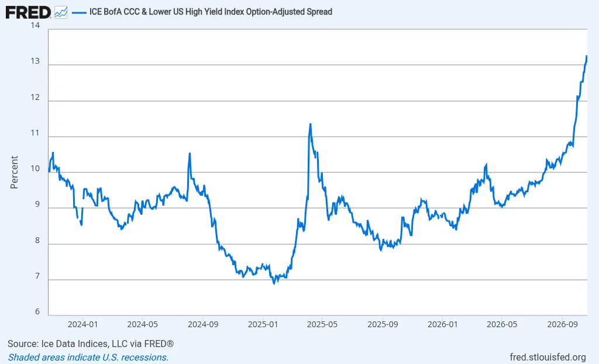Click y-axis value 14

pos(35,26)
